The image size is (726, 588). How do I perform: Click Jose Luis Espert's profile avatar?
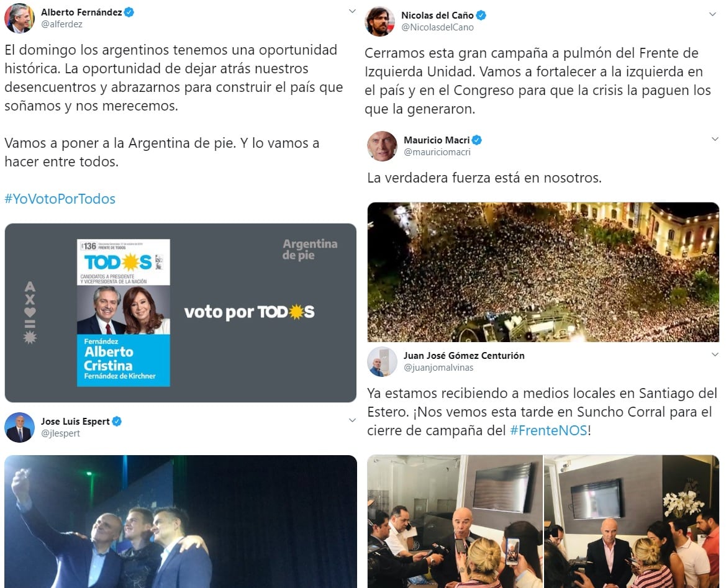(19, 427)
